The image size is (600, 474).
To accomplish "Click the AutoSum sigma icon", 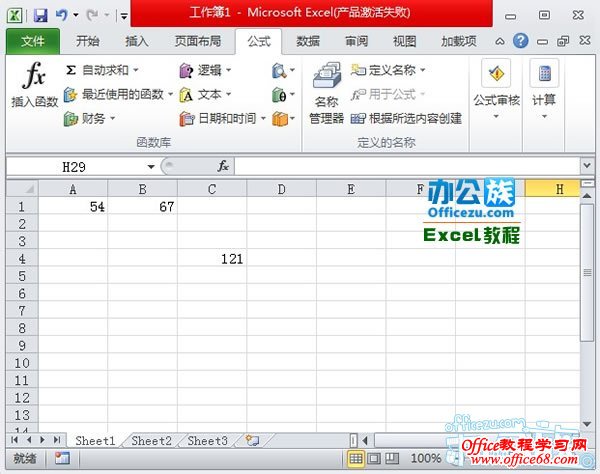I will (x=71, y=70).
